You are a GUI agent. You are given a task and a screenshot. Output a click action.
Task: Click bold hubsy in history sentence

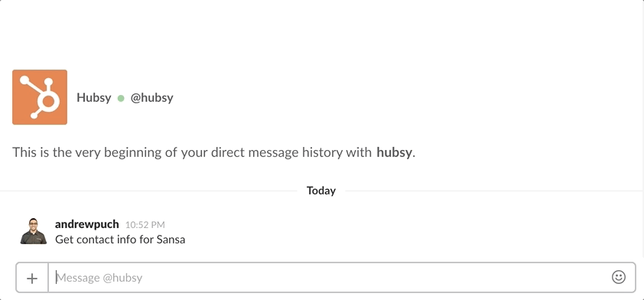click(395, 152)
